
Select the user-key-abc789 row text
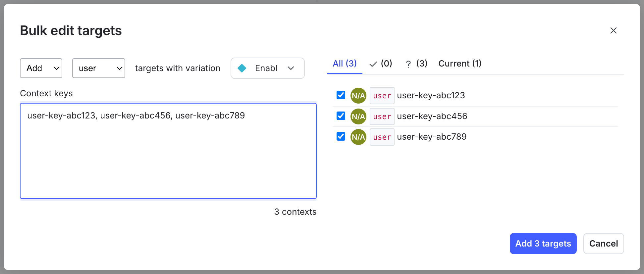click(432, 137)
